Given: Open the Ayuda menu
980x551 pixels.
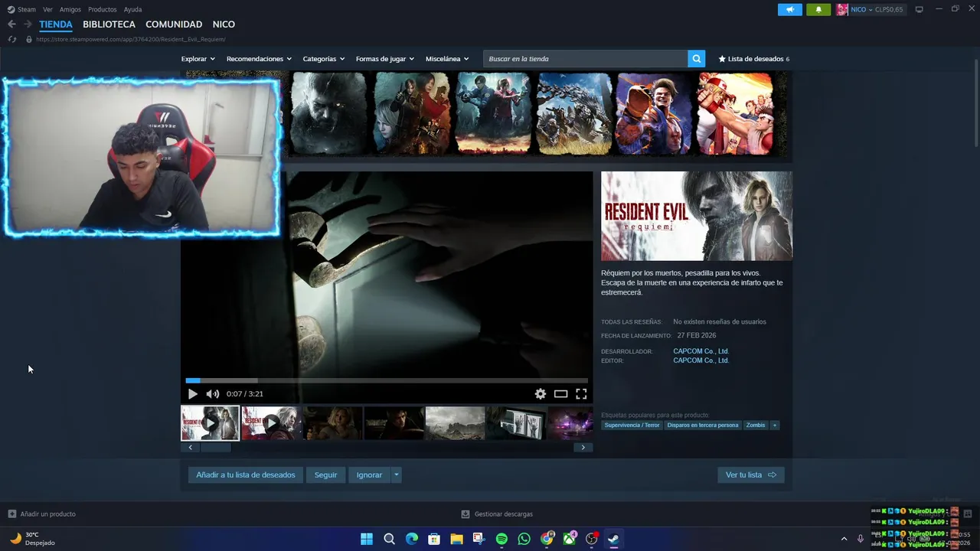Looking at the screenshot, I should click(x=132, y=10).
